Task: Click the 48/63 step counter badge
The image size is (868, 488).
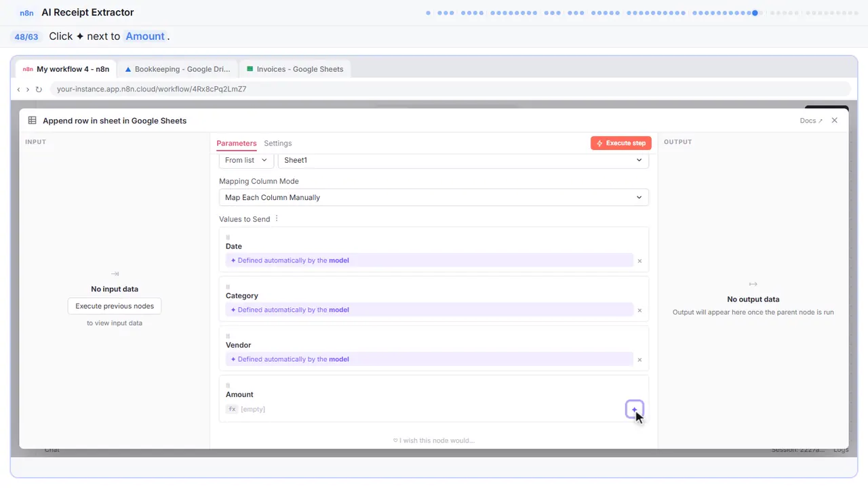Action: pyautogui.click(x=26, y=37)
